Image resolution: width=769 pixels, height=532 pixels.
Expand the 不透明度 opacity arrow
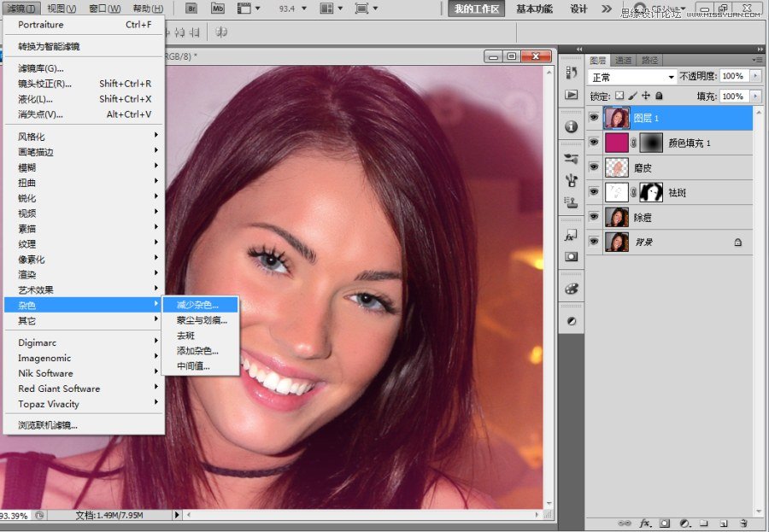[x=754, y=76]
